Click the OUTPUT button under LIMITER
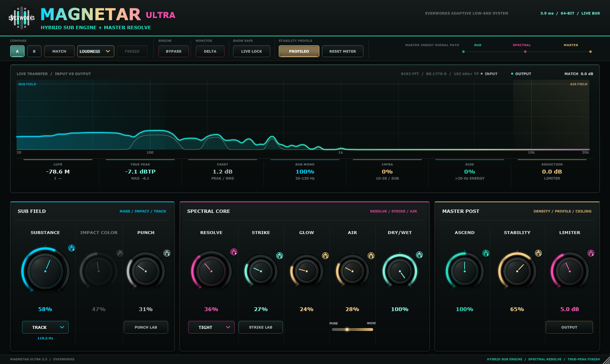610x364 pixels. (x=569, y=327)
